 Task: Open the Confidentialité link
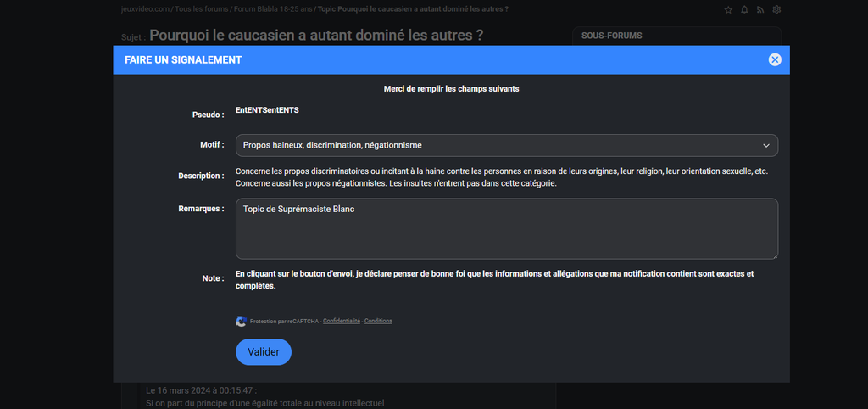pyautogui.click(x=342, y=321)
